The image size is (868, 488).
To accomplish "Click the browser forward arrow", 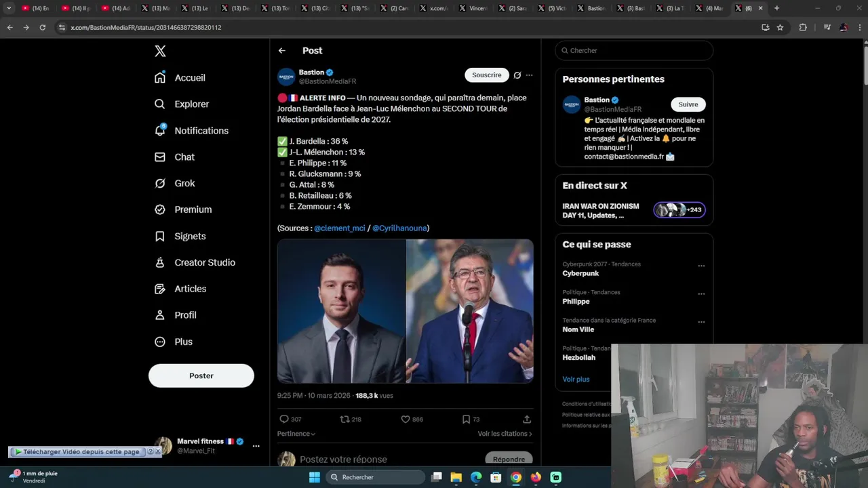I will (26, 27).
